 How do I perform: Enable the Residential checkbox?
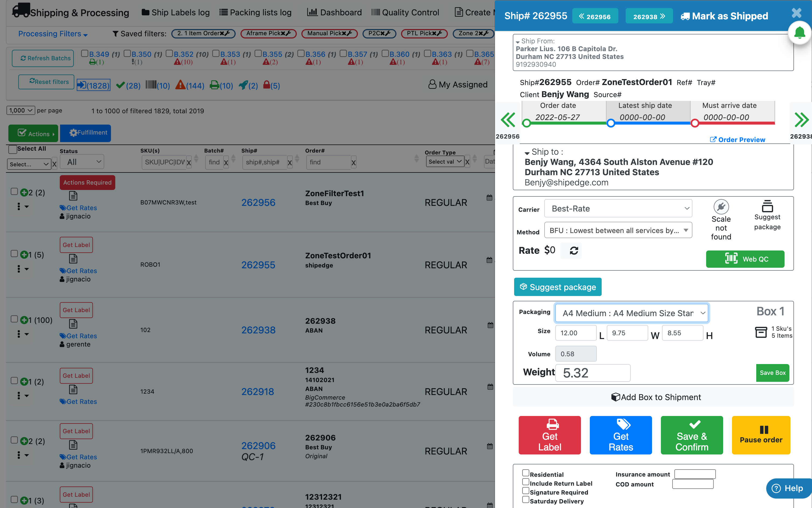[x=525, y=473]
